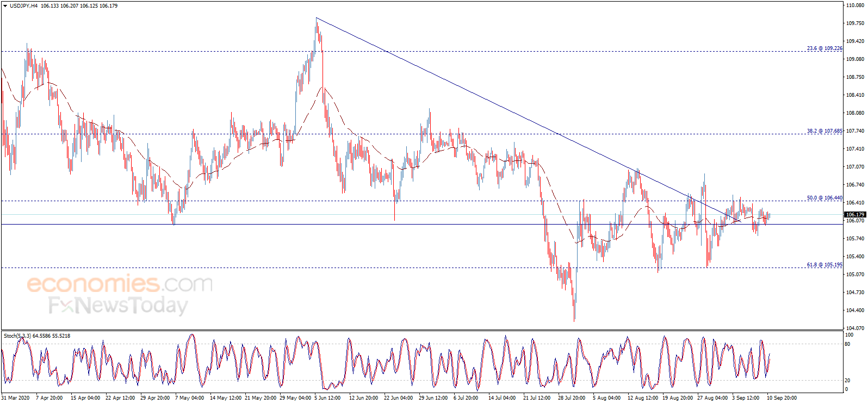This screenshot has width=868, height=404.
Task: Click the 10 Sep 20:00 date label
Action: 781,398
